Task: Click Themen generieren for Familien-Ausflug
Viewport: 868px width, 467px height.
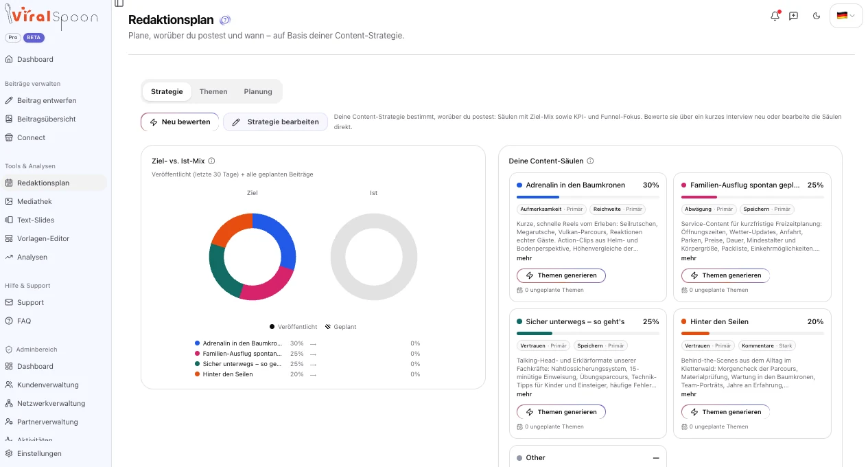Action: (x=726, y=275)
